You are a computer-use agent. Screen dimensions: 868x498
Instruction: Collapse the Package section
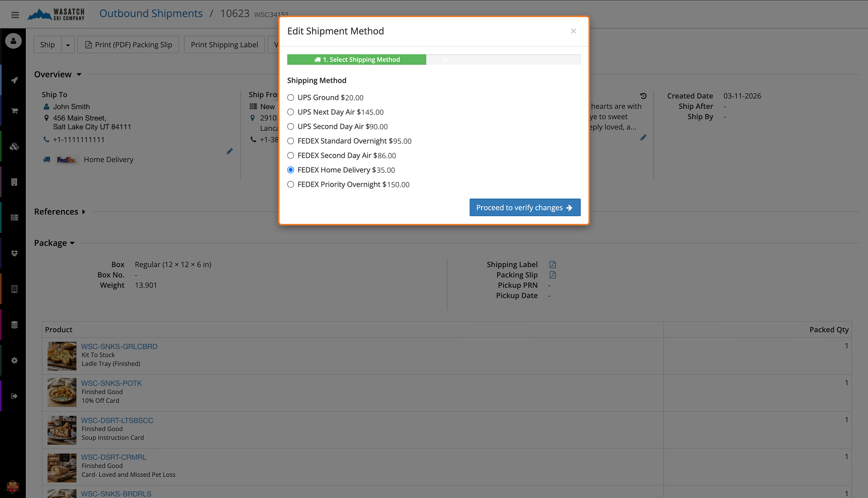54,243
